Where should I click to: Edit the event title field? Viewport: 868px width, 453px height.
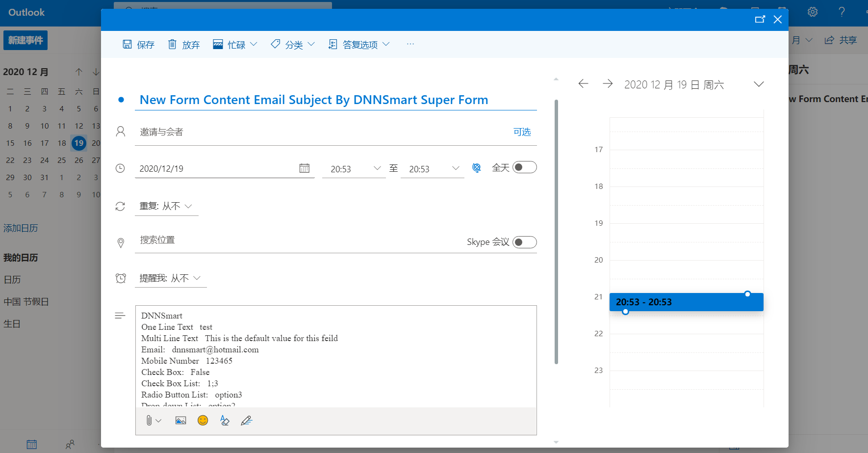pyautogui.click(x=336, y=100)
